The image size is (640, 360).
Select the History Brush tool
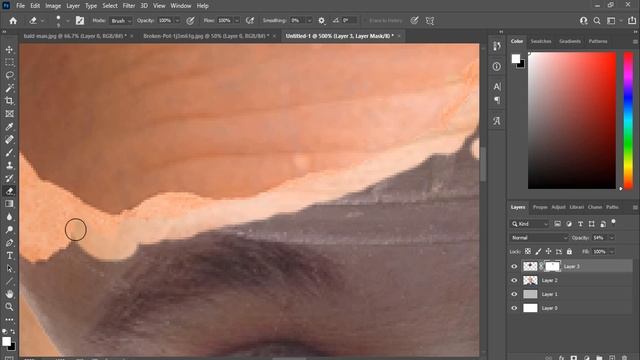coord(9,178)
